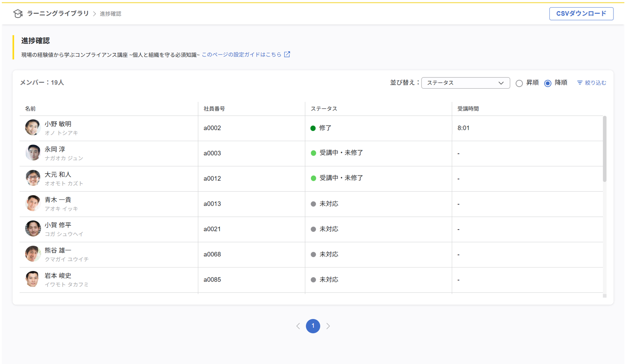Click the filter icon next to 絞り込む

tap(580, 83)
